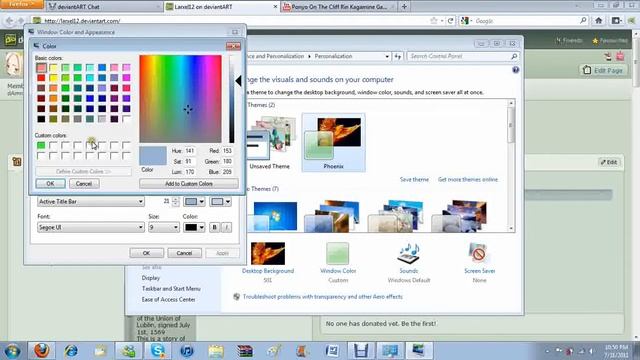
Task: Open the Display link under See also
Action: pos(151,278)
